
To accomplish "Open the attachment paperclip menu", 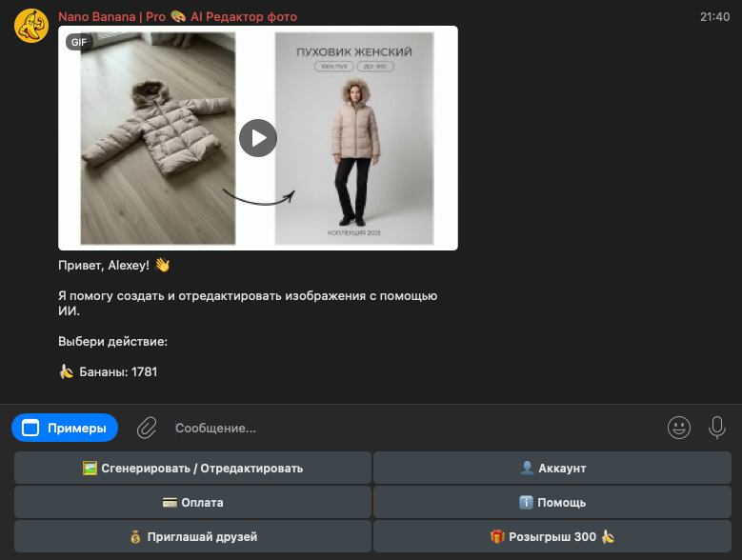I will pos(146,428).
